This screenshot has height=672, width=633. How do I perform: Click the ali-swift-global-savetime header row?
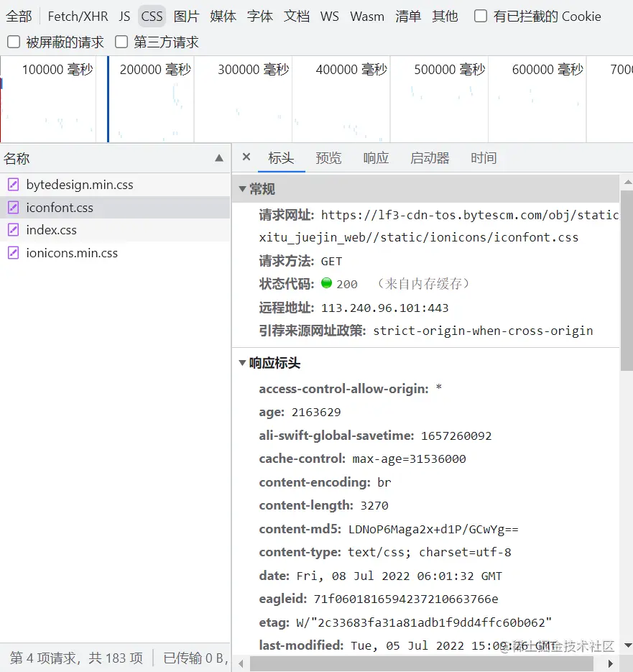[x=375, y=436]
